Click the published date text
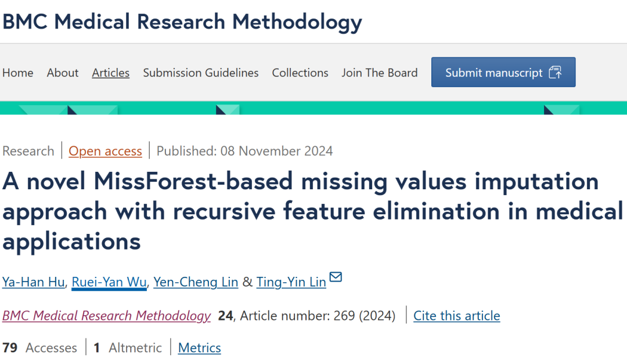Screen dimensions: 627x364 point(244,151)
